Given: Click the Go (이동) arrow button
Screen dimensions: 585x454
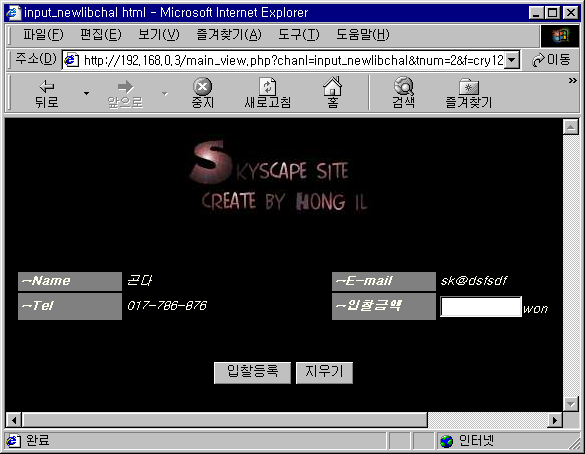Looking at the screenshot, I should point(551,60).
